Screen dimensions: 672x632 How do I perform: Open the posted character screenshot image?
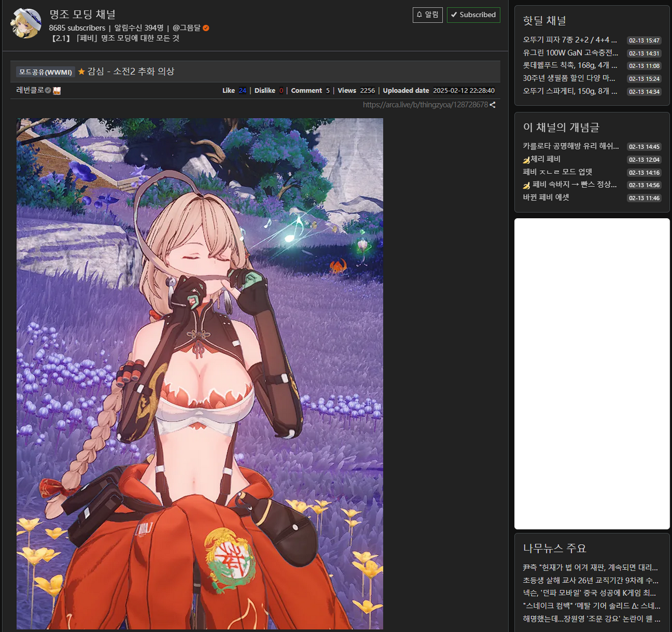coord(200,373)
